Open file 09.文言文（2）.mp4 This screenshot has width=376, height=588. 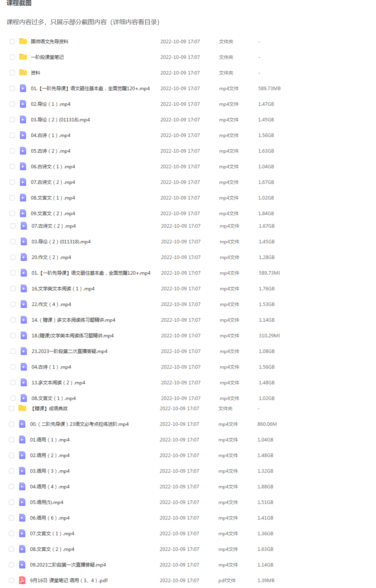pos(53,213)
